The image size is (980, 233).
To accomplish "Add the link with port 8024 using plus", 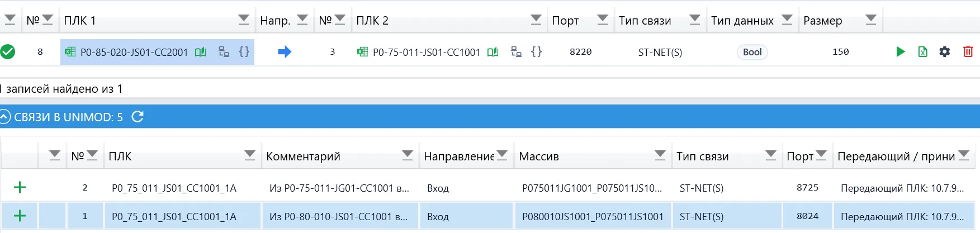I will (20, 216).
